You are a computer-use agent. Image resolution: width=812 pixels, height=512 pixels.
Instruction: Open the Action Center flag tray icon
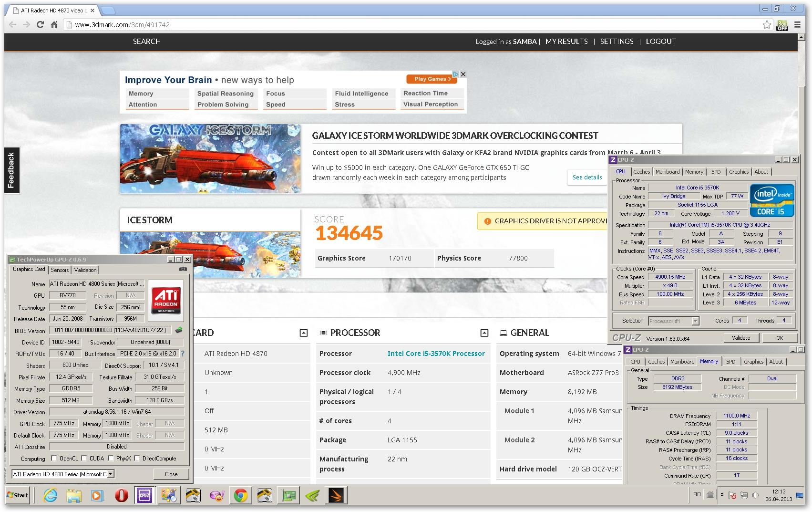(733, 495)
